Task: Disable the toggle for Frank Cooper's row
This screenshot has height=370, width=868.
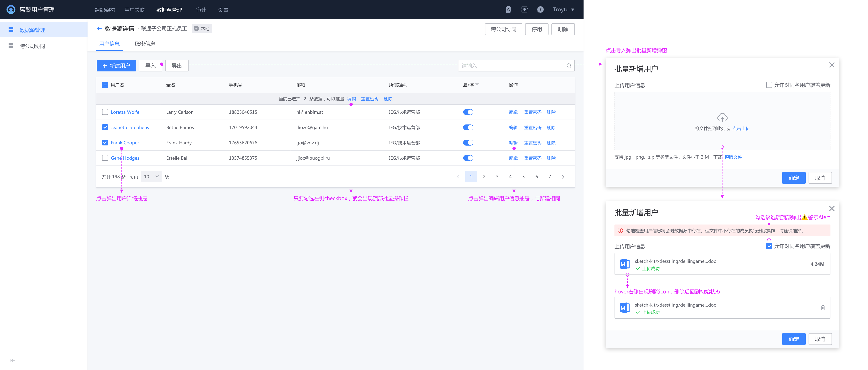Action: (468, 142)
